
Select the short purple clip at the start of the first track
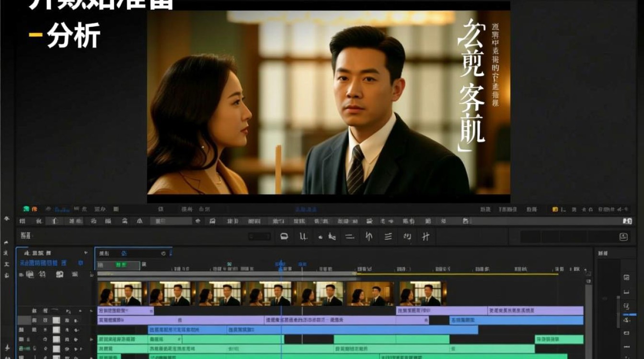(126, 311)
